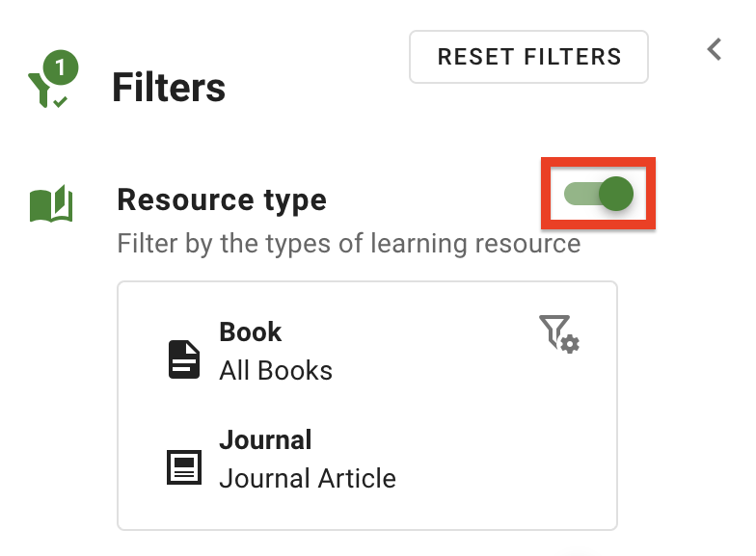Screen dimensions: 756x556
Task: Collapse the Filters panel with the chevron
Action: (x=714, y=49)
